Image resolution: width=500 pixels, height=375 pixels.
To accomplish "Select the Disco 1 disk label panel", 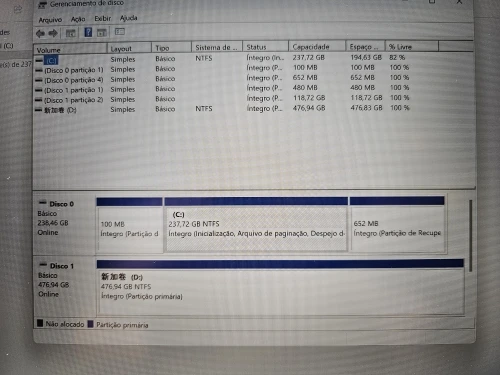I will 64,285.
